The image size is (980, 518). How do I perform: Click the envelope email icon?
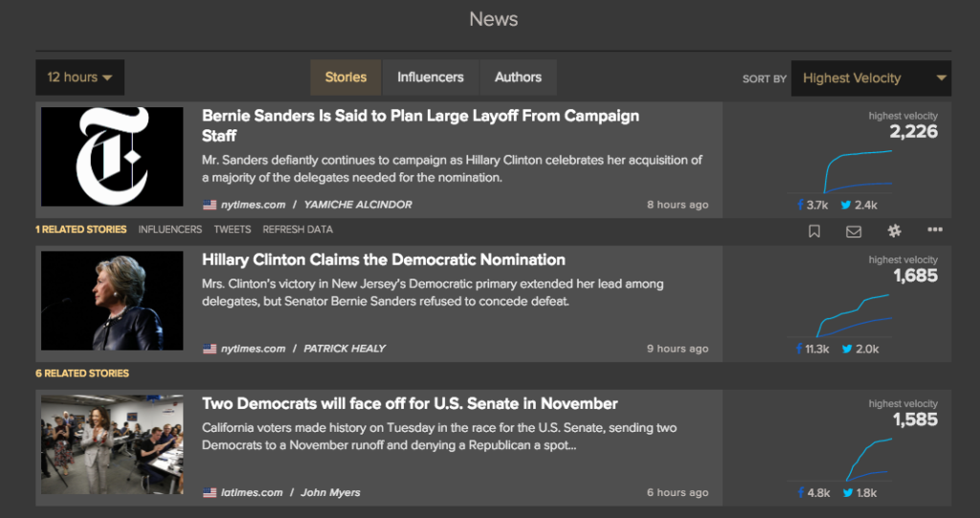(x=854, y=231)
